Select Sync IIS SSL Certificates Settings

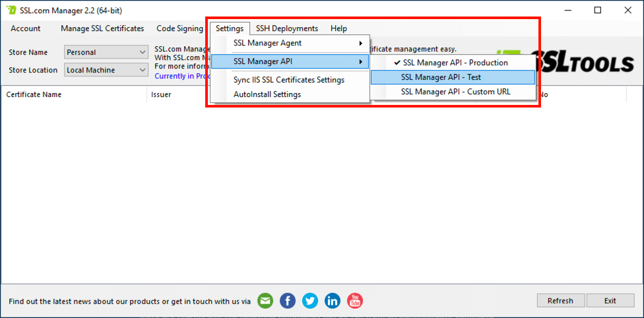288,80
